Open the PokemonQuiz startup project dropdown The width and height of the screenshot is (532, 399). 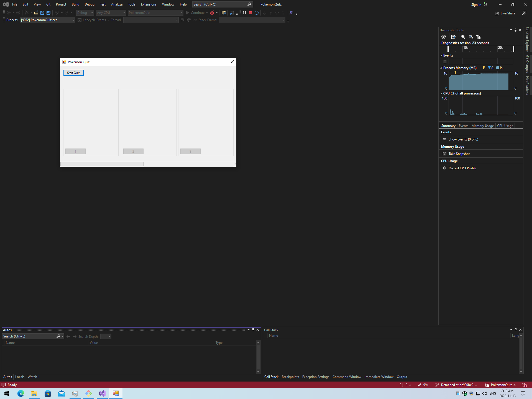(155, 13)
